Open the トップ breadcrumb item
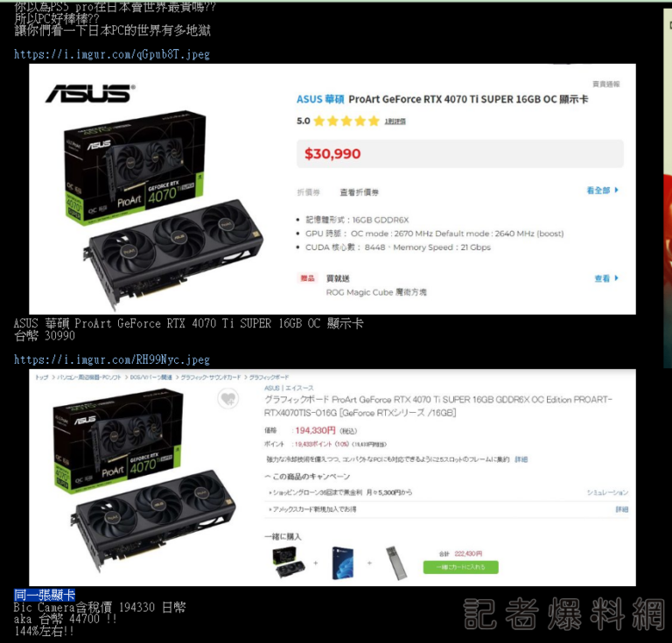This screenshot has height=643, width=672. (42, 377)
